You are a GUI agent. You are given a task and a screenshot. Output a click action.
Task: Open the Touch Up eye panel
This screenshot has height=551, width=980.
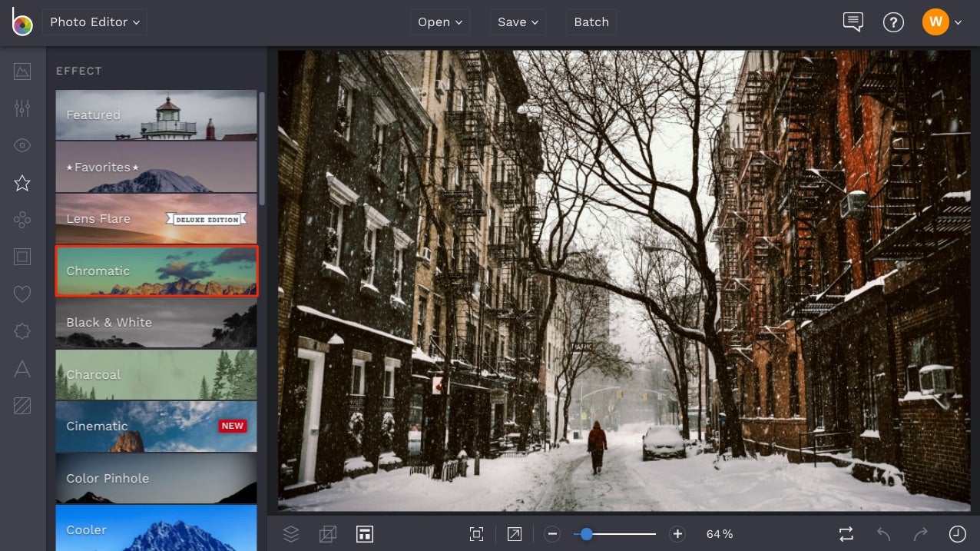[x=22, y=144]
